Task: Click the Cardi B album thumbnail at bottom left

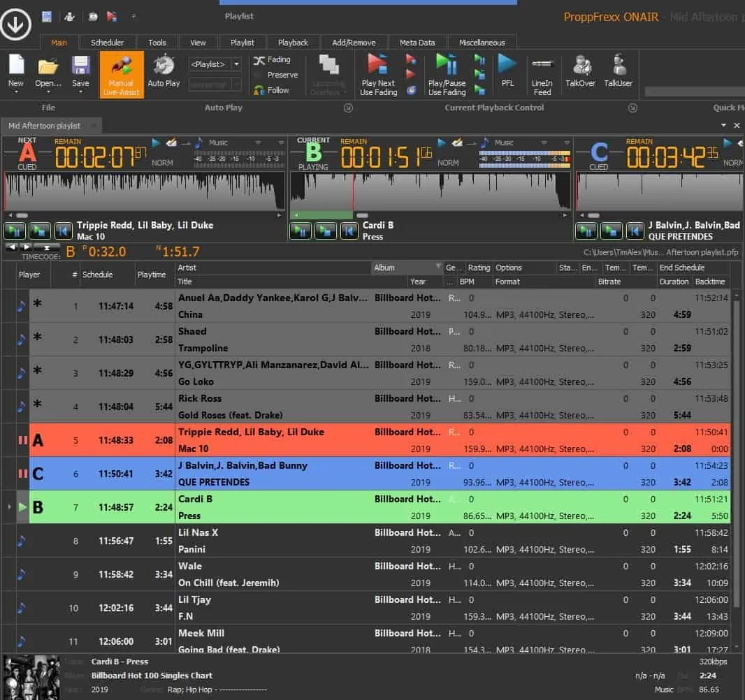Action: pyautogui.click(x=31, y=676)
